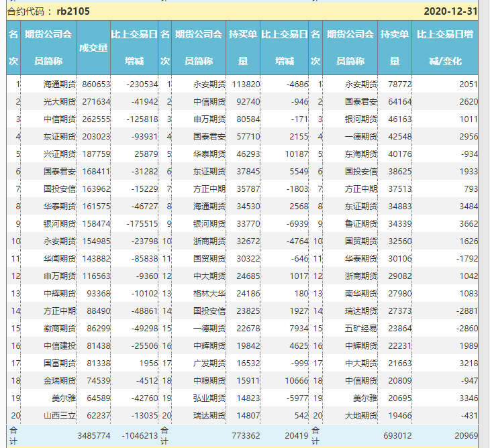Click 申万期货 long position 80584

pyautogui.click(x=248, y=119)
